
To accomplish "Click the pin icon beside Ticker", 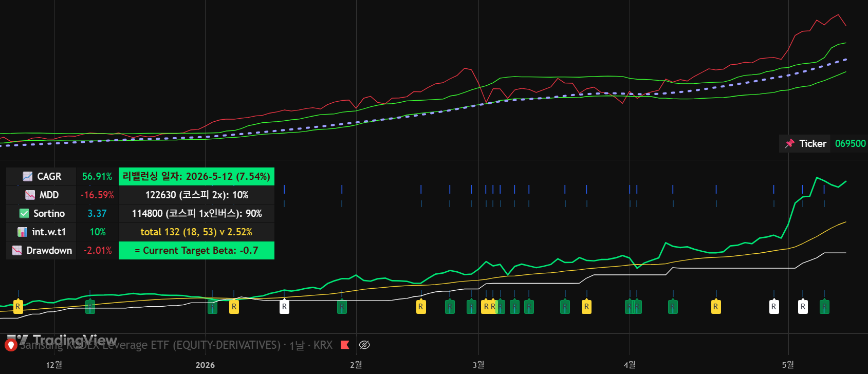I will 790,144.
